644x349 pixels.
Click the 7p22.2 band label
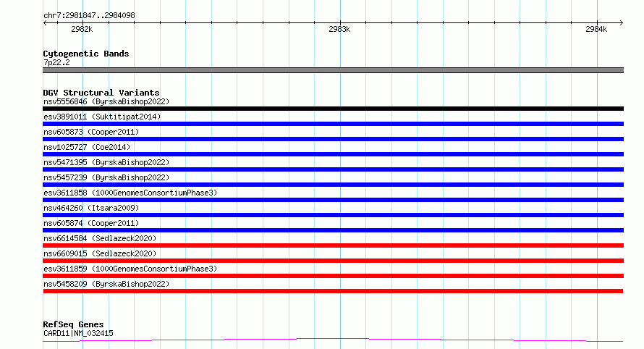point(56,62)
